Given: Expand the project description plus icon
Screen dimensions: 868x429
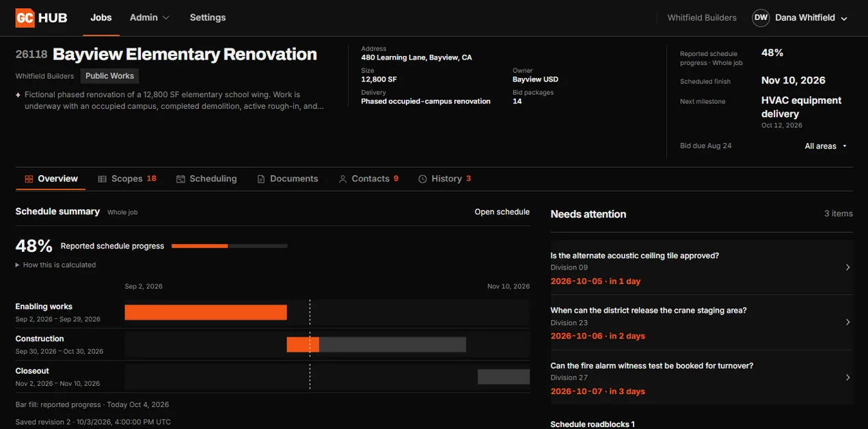Looking at the screenshot, I should pos(18,95).
